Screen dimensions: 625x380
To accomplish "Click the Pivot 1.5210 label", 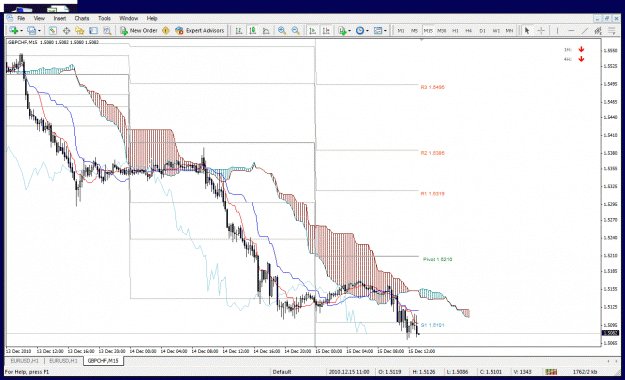I will [438, 259].
